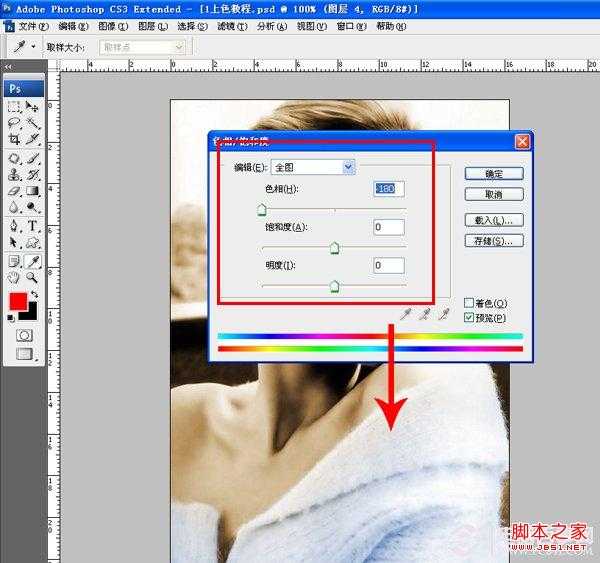The width and height of the screenshot is (600, 563).
Task: Open the 取样大小 sample size dropdown
Action: coord(142,47)
